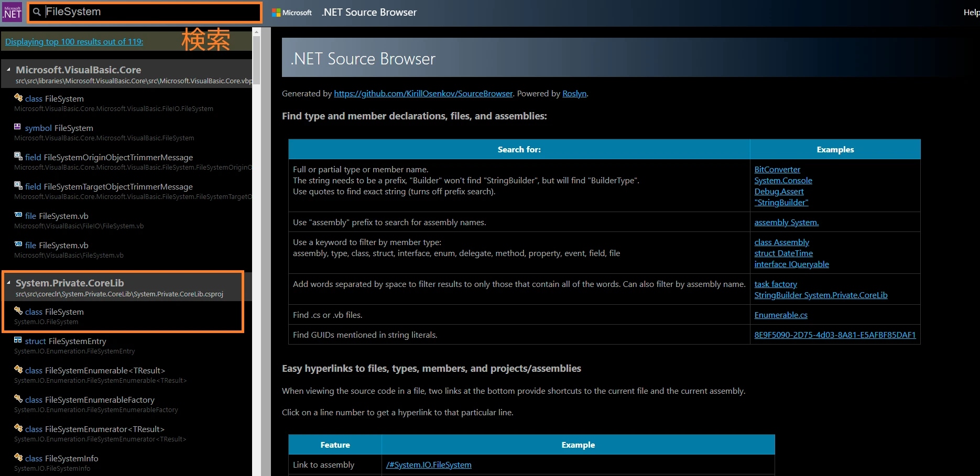Click the 'Find .cs or .vb files.' cell
The height and width of the screenshot is (476, 980).
pos(519,315)
